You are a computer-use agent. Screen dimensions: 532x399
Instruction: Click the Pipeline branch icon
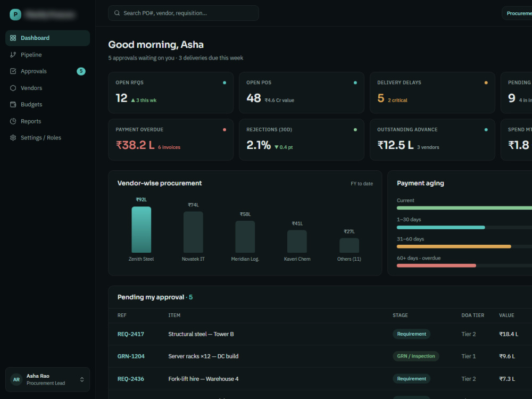tap(13, 55)
